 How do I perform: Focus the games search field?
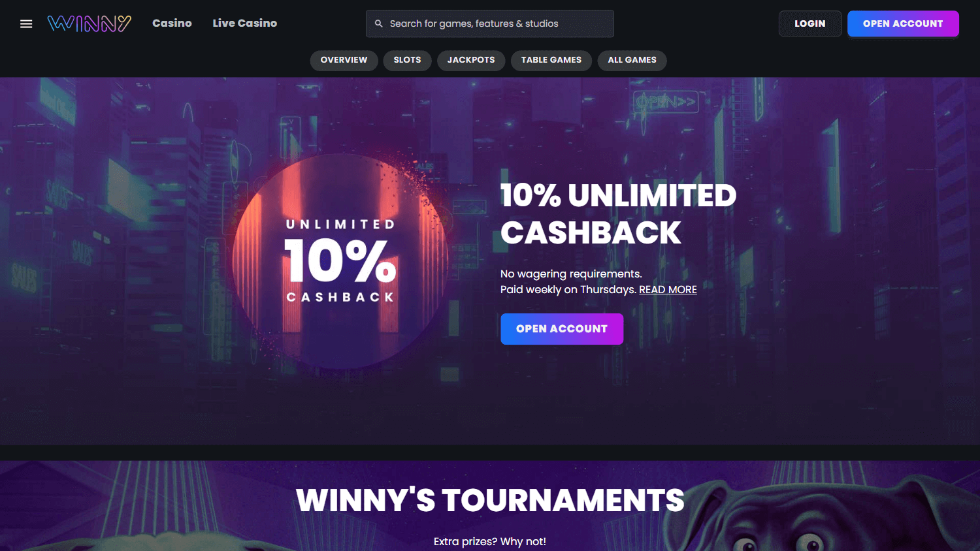(490, 24)
